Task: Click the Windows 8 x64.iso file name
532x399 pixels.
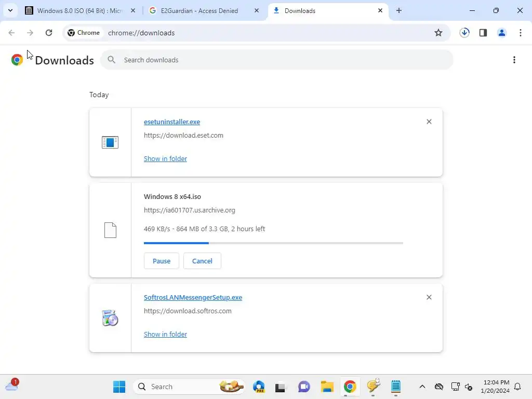Action: [x=172, y=196]
